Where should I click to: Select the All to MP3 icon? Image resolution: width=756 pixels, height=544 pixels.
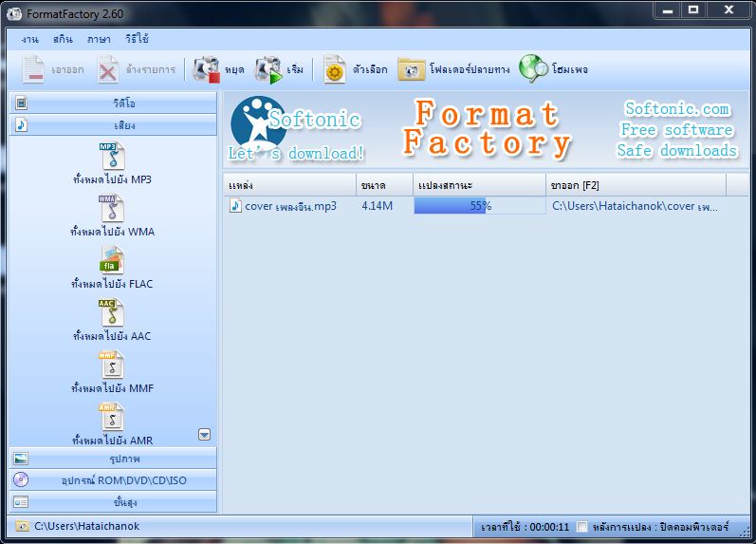[112, 156]
